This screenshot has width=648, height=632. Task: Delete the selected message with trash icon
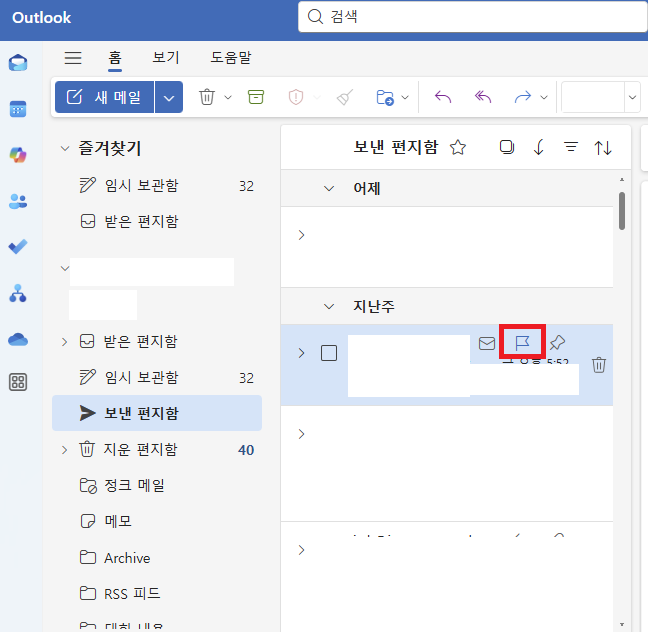599,365
